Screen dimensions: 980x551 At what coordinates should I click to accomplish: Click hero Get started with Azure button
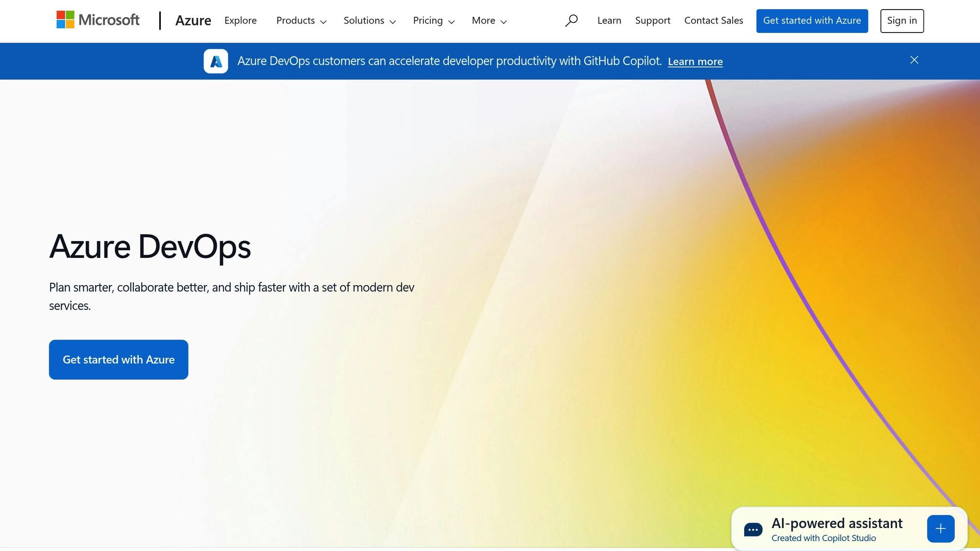tap(119, 360)
